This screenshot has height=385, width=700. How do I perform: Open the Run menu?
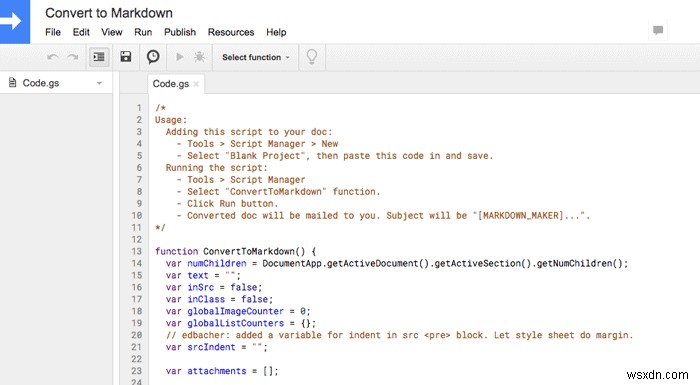pyautogui.click(x=143, y=32)
